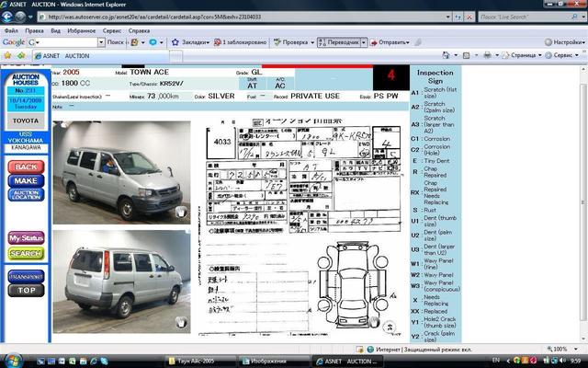Viewport: 588px width, 368px height.
Task: Click the hand zoom icon on front photo
Action: click(x=181, y=212)
